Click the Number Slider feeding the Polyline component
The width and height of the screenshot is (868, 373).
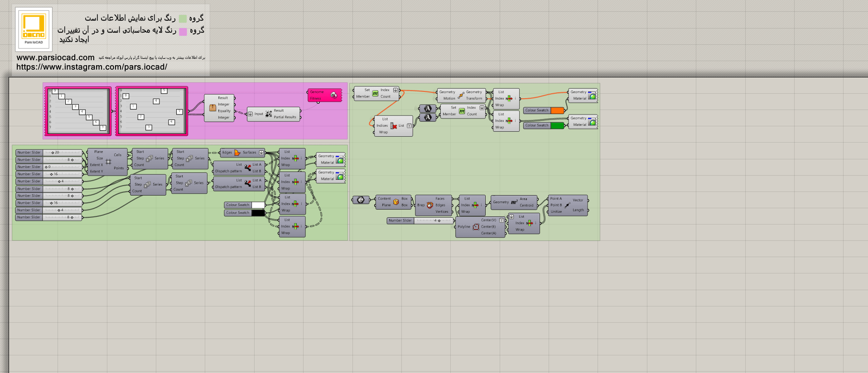point(420,221)
